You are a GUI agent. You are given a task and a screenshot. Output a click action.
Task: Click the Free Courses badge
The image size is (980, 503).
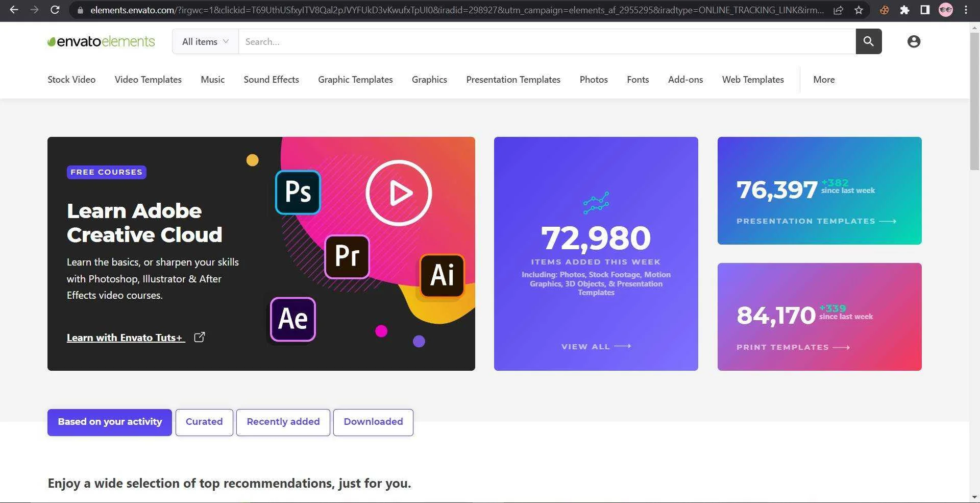[x=106, y=172]
